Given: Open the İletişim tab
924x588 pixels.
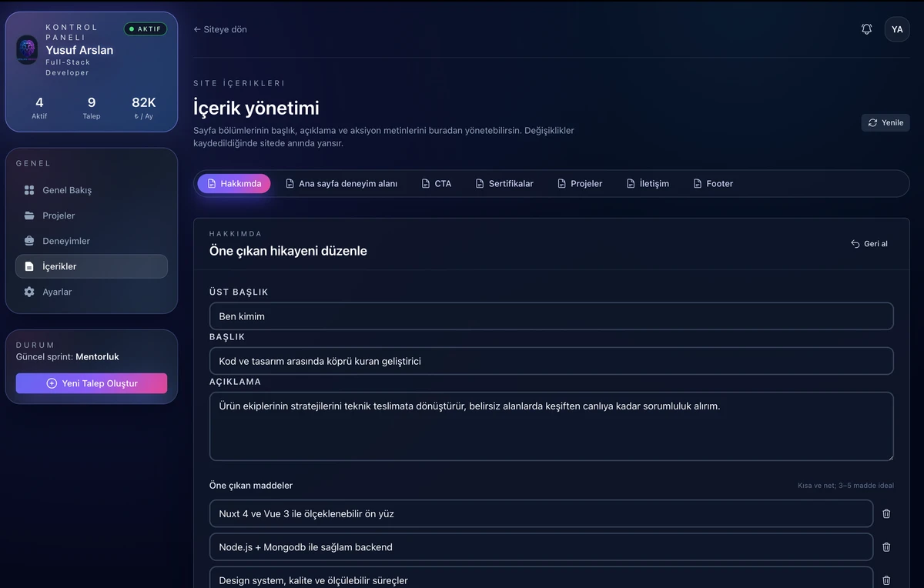Looking at the screenshot, I should click(x=648, y=184).
